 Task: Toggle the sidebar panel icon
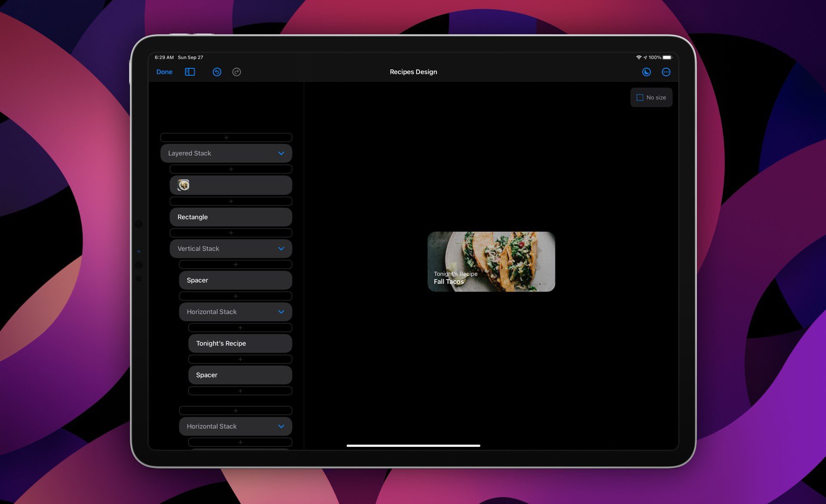click(190, 72)
